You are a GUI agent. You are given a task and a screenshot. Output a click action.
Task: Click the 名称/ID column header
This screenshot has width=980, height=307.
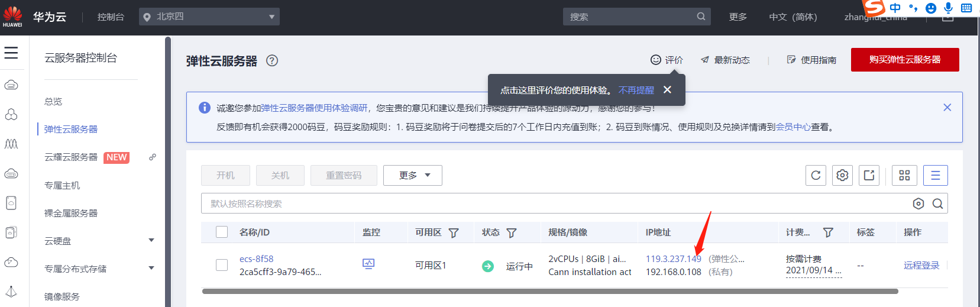[x=254, y=232]
